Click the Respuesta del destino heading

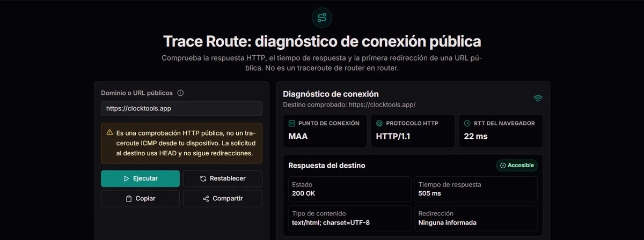click(x=327, y=166)
